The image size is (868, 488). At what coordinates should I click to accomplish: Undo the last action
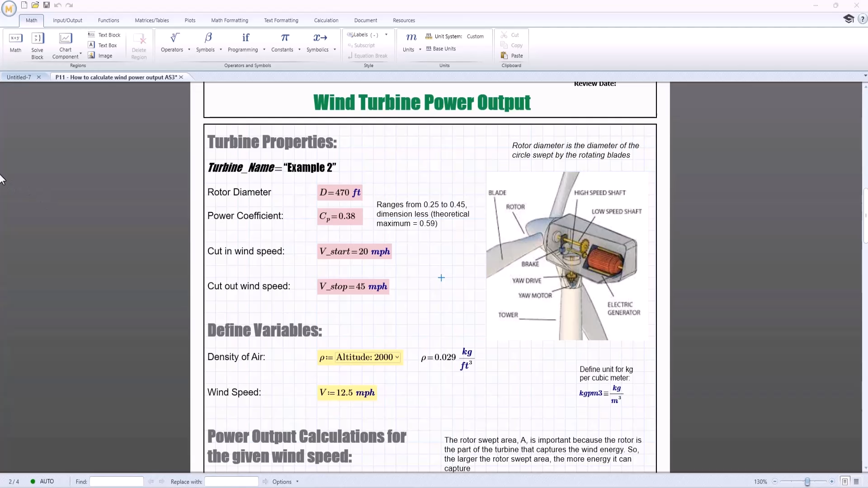tap(58, 5)
